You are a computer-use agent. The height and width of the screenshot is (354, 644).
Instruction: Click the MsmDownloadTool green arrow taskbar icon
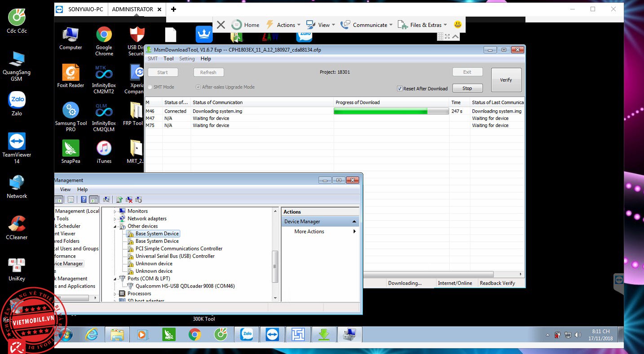tap(324, 335)
